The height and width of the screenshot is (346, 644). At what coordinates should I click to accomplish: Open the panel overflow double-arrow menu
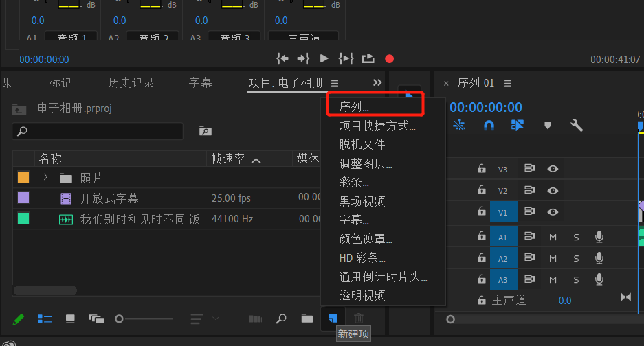click(x=377, y=82)
